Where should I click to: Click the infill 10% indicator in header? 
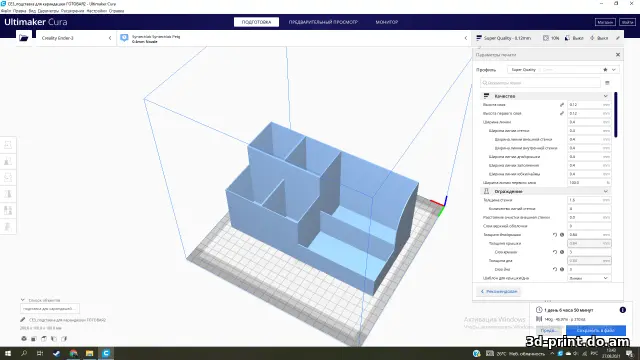[551, 38]
